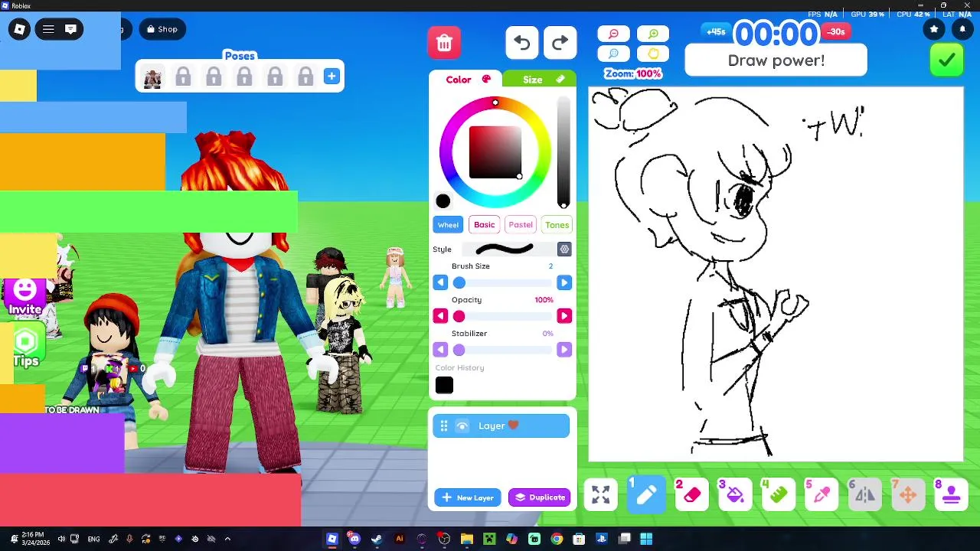Open Steam from the taskbar
This screenshot has height=551, width=980.
point(377,539)
